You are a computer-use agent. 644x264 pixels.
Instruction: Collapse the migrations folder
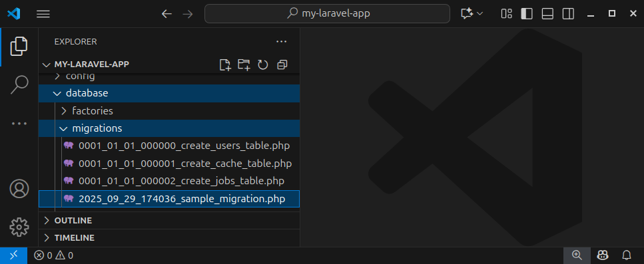point(169,128)
